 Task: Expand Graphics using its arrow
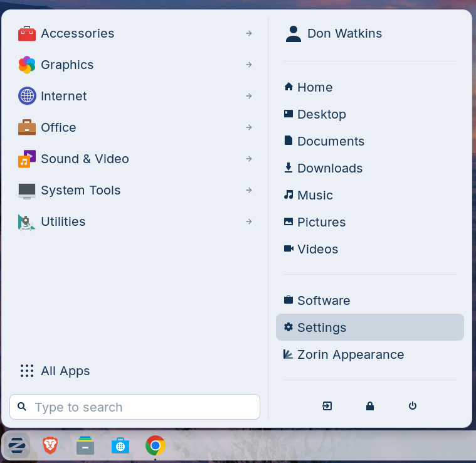point(249,65)
